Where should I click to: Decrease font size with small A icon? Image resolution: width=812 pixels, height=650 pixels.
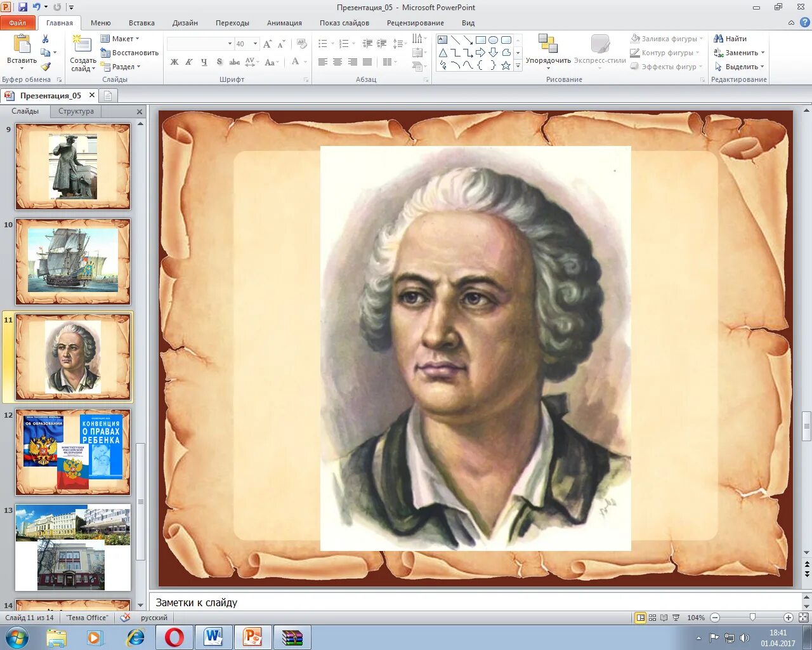[x=281, y=44]
